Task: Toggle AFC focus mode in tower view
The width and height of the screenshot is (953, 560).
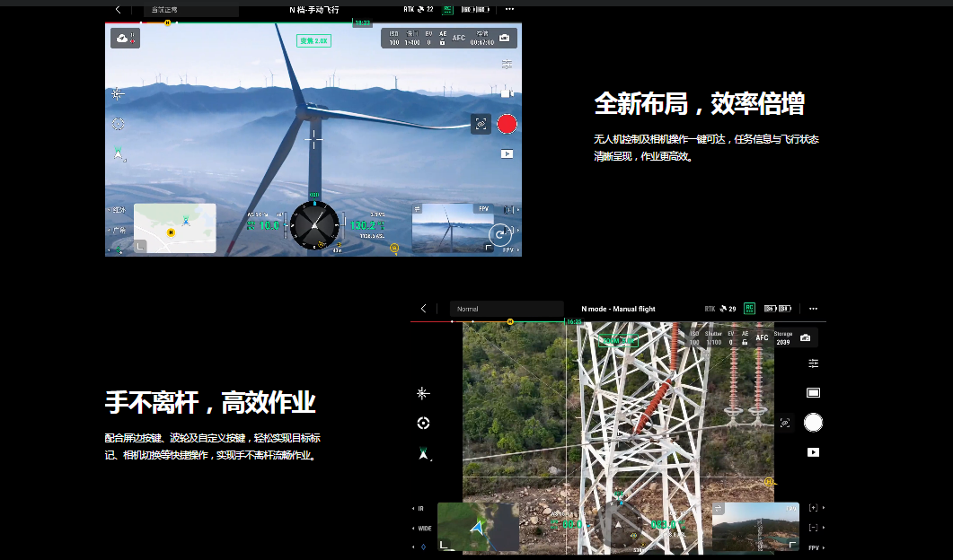Action: tap(762, 338)
